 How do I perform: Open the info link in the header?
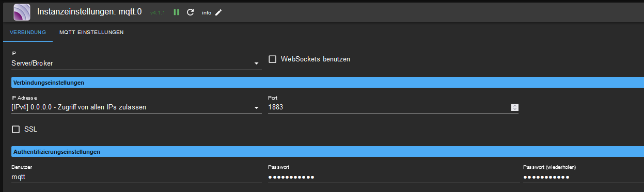[207, 12]
